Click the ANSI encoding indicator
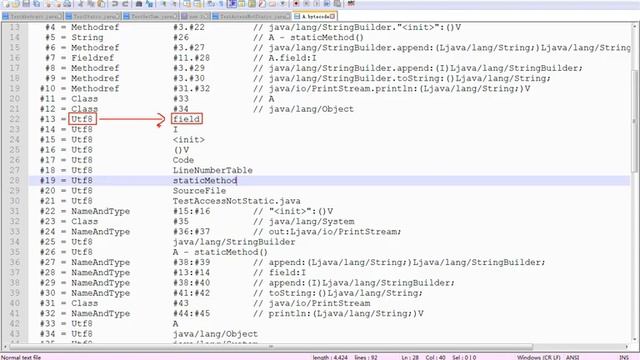The width and height of the screenshot is (640, 360). (x=572, y=357)
